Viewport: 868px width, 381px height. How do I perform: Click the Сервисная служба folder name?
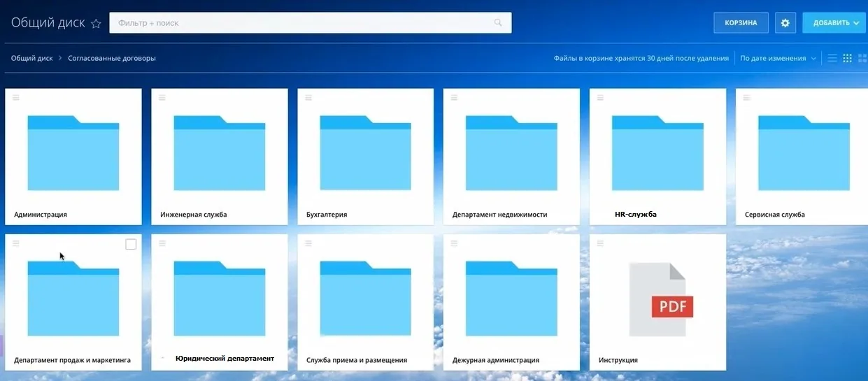pos(775,215)
